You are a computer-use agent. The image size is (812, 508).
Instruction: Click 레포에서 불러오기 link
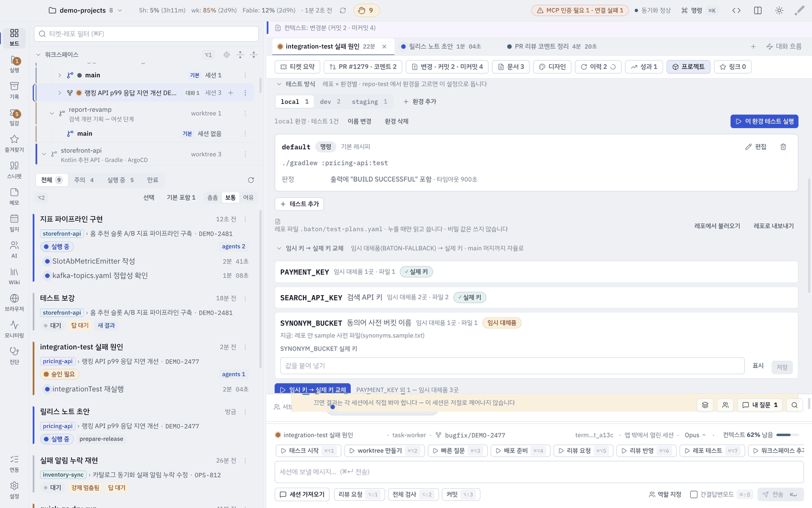coord(717,226)
